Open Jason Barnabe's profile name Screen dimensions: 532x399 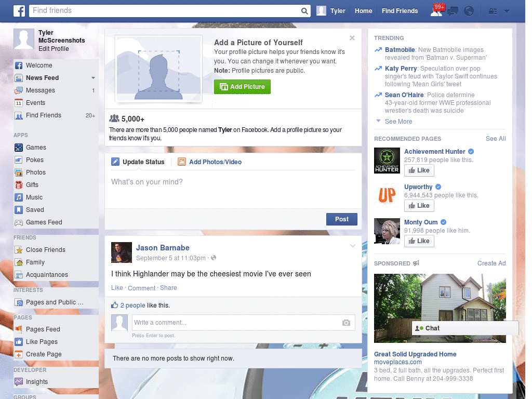163,248
